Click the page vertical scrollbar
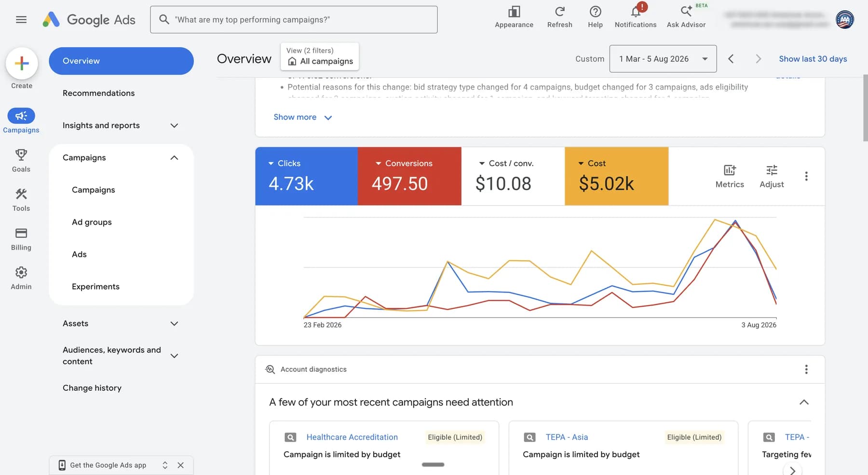The width and height of the screenshot is (868, 475). [x=865, y=108]
